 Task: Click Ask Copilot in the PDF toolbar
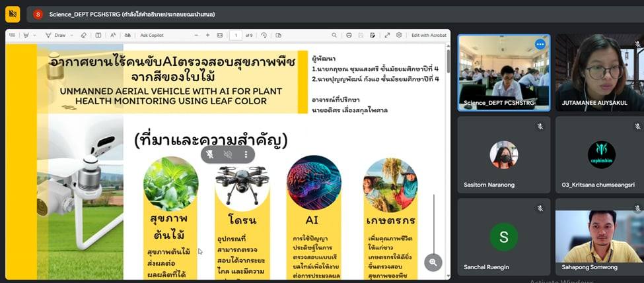click(151, 35)
